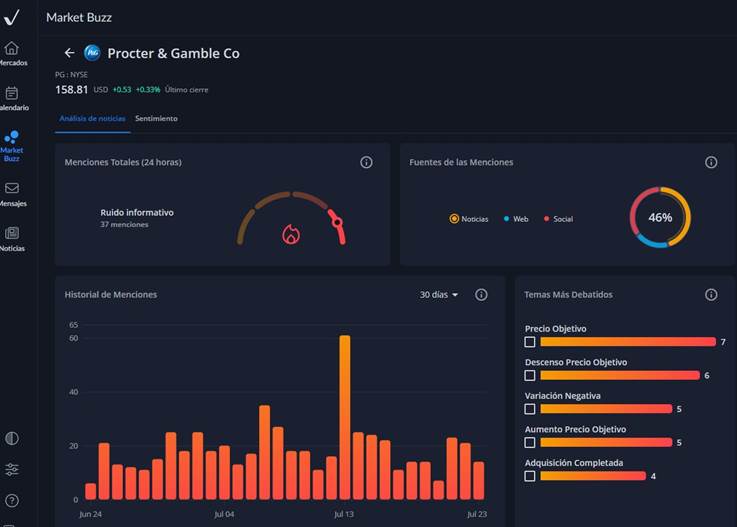Click the Aumento Precio Objetivo label
Screen dimensions: 737x527
click(575, 429)
